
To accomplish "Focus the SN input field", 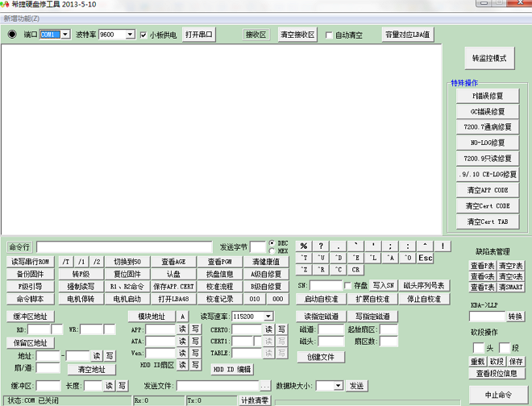I will click(x=326, y=286).
